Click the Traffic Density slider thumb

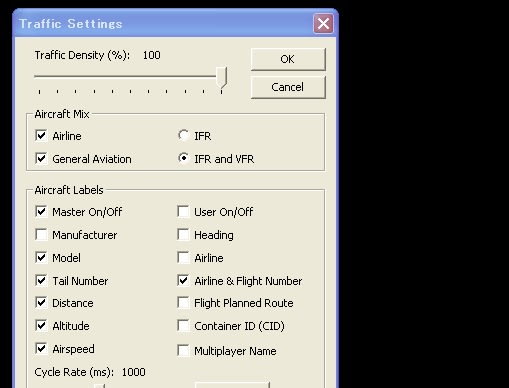pyautogui.click(x=221, y=77)
